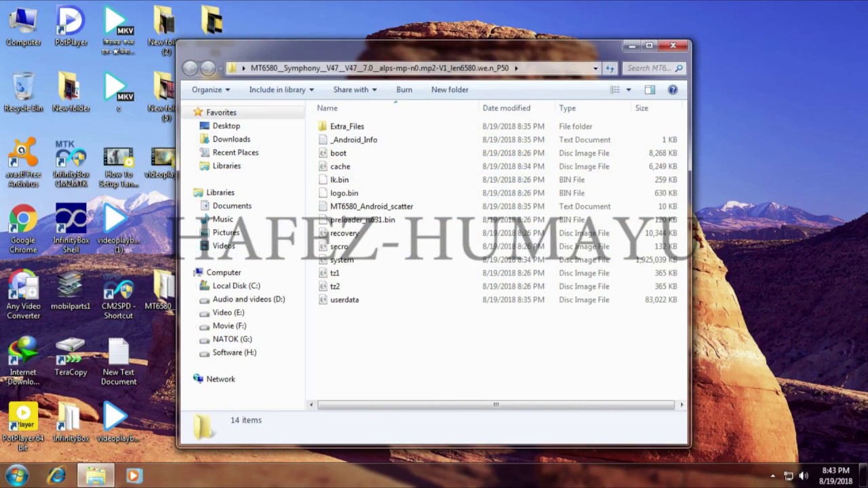Screen dimensions: 868x488
Task: Launch InfinityBox Shell shortcut
Action: pyautogui.click(x=71, y=230)
